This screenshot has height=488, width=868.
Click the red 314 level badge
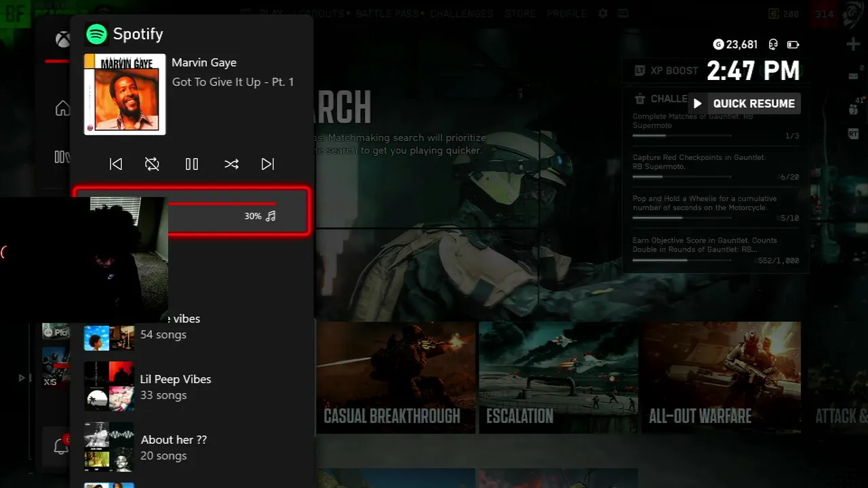pyautogui.click(x=825, y=14)
